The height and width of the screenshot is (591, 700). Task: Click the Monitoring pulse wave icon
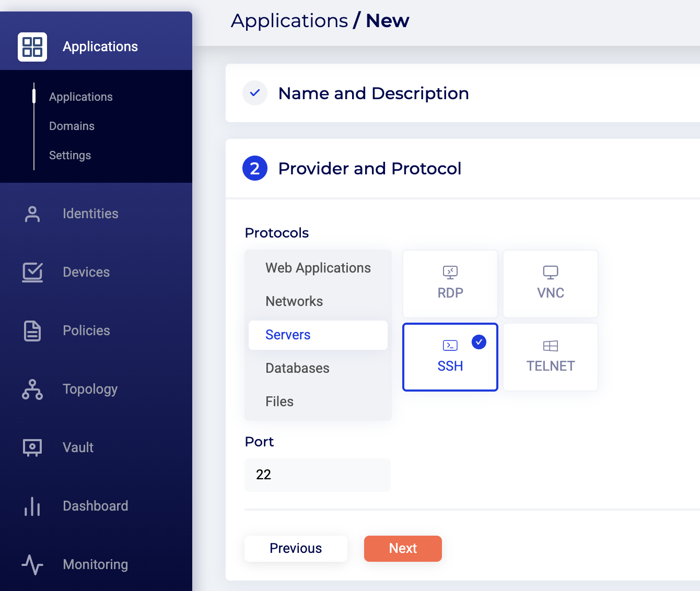(32, 564)
